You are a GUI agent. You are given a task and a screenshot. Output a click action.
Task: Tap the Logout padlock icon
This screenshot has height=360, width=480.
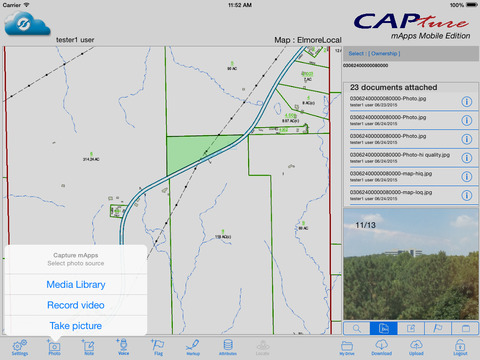point(460,347)
